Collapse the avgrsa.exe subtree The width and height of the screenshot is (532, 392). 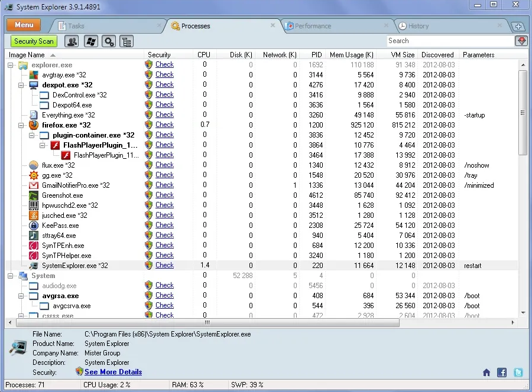click(21, 296)
